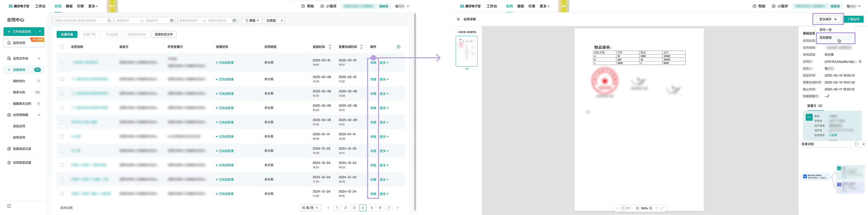
Task: Open calendar icon of 签署完成时间 date range
Action: coord(234,21)
